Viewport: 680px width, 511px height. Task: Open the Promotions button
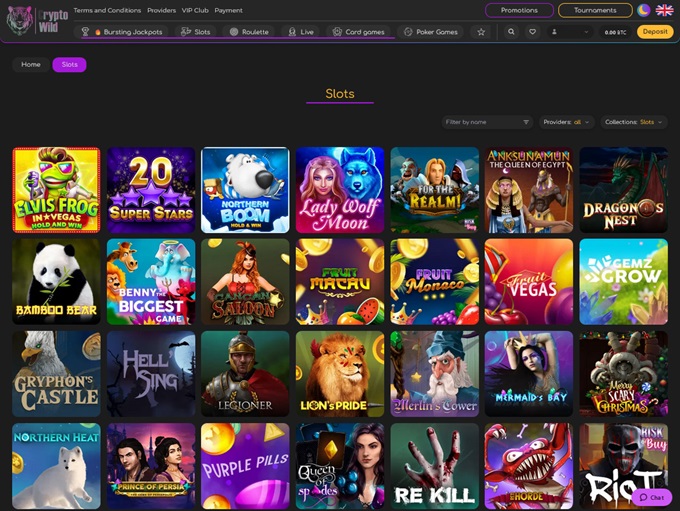pyautogui.click(x=519, y=10)
